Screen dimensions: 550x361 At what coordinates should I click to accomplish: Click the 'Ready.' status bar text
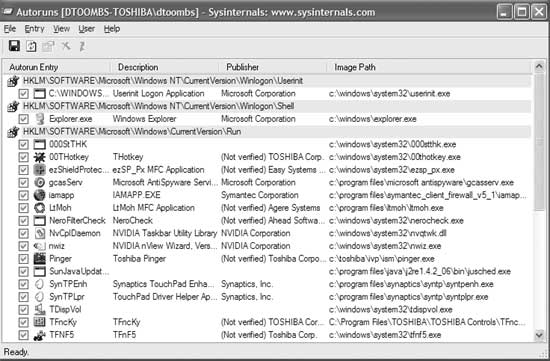pyautogui.click(x=16, y=352)
